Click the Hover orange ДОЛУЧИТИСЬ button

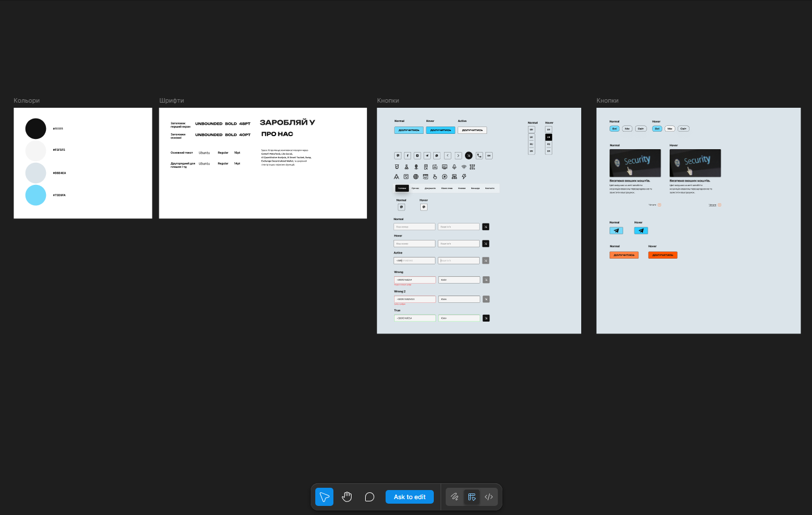(663, 255)
